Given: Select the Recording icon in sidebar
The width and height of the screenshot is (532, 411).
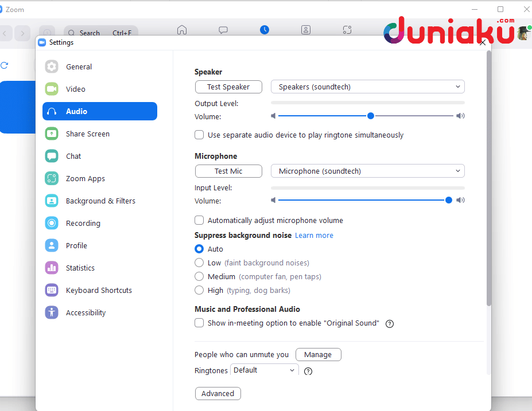Looking at the screenshot, I should 52,223.
